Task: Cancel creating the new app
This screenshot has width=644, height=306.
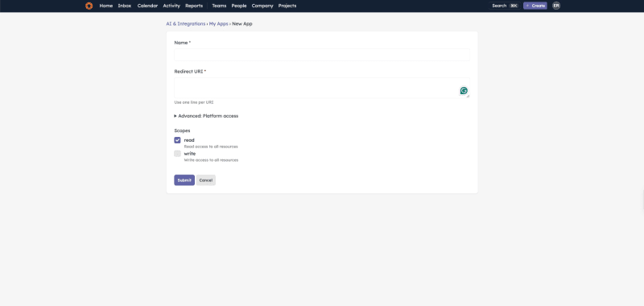Action: (x=206, y=180)
